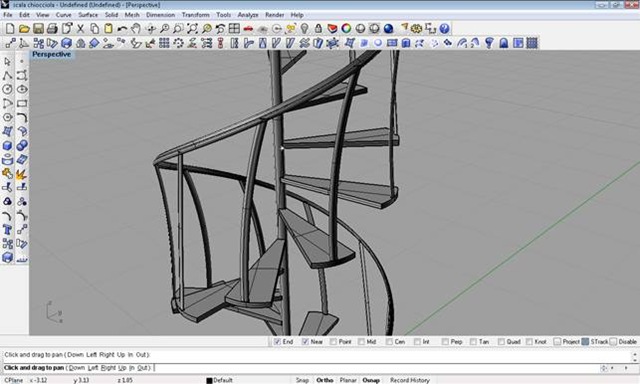The image size is (640, 384).
Task: Click the four-viewports layout icon
Action: pyautogui.click(x=234, y=29)
